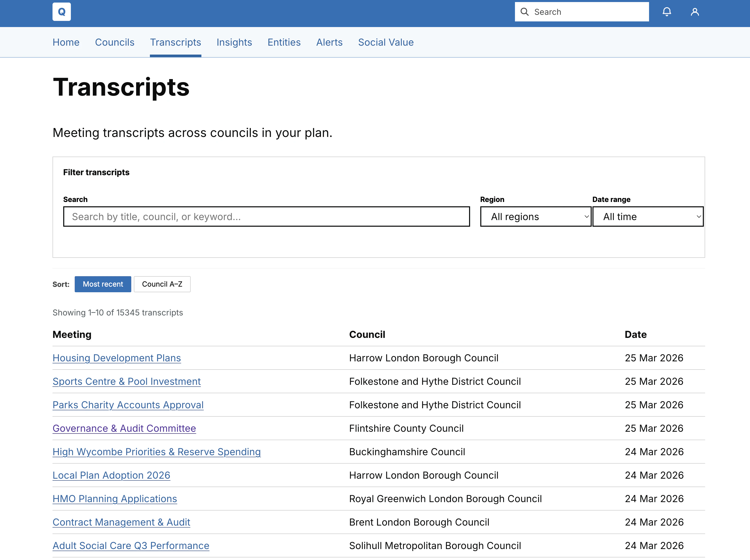Click the filter transcripts keyword search field
Screen dimensions: 750x560
266,217
